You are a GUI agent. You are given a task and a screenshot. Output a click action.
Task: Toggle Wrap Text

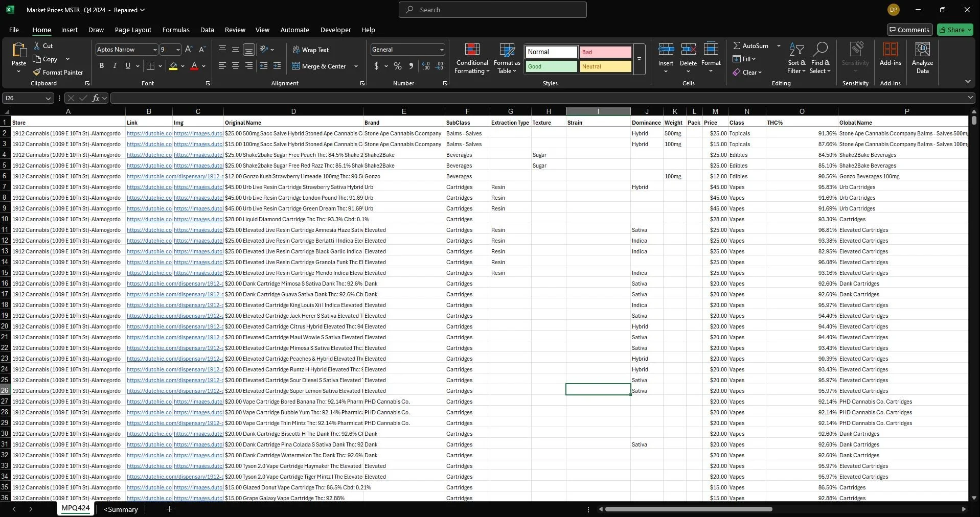[310, 50]
